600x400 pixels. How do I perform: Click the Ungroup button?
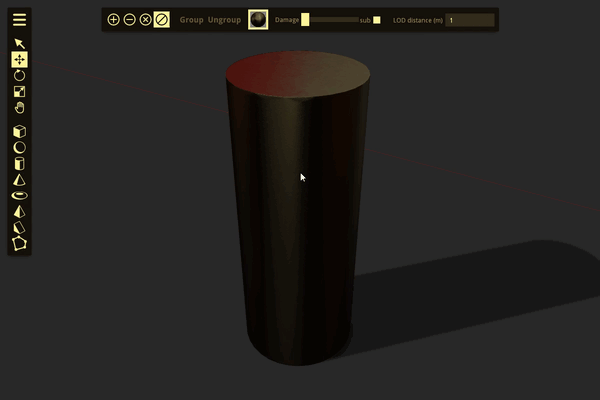pos(224,20)
